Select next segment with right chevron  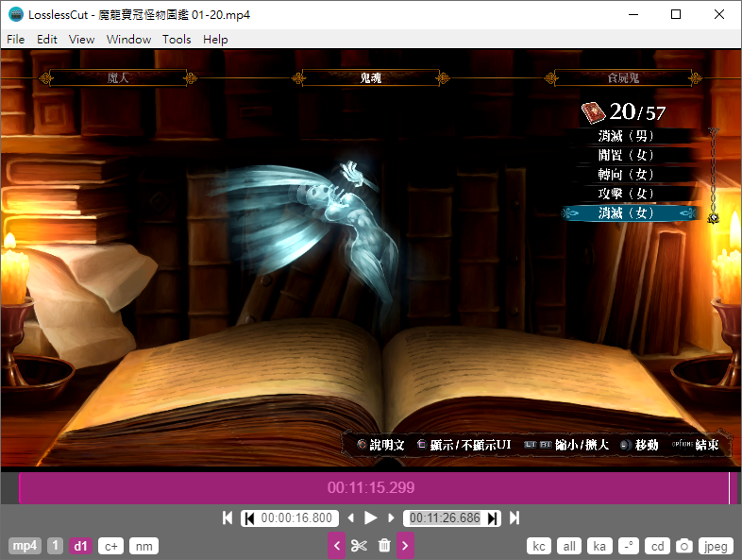[405, 545]
